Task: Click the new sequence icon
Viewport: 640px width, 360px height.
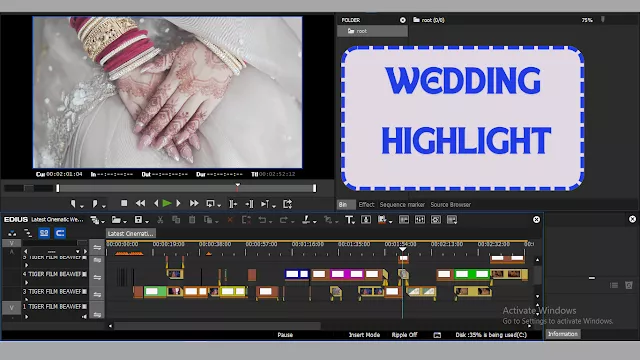Action: [95, 220]
